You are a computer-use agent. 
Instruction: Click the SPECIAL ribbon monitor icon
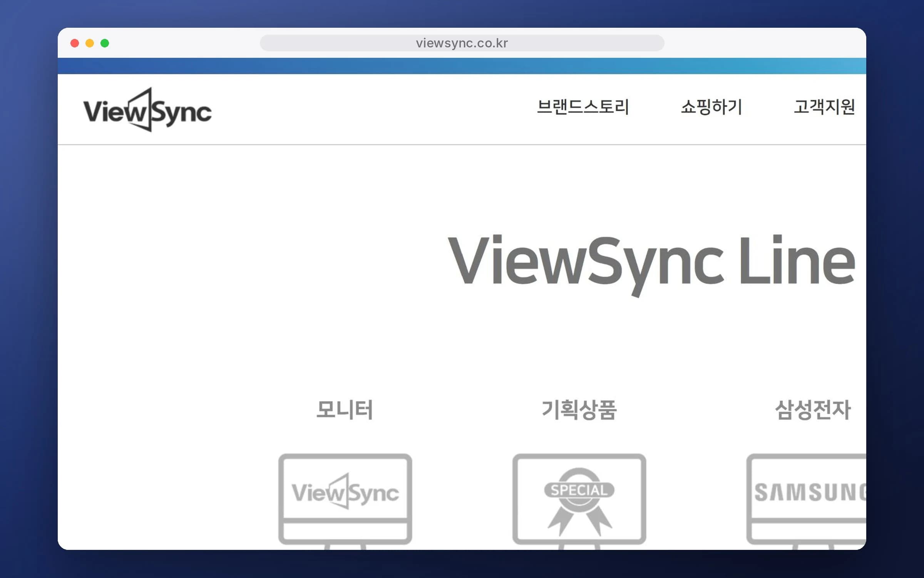point(579,501)
